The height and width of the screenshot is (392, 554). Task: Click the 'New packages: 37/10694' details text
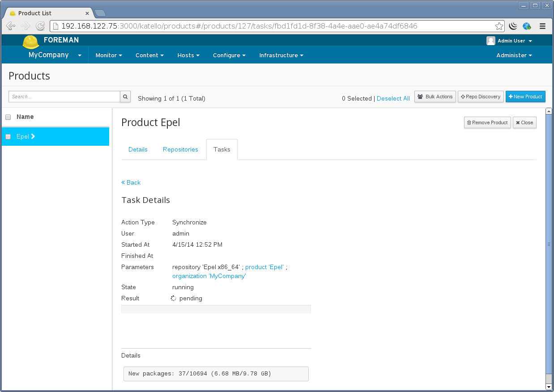coord(200,373)
